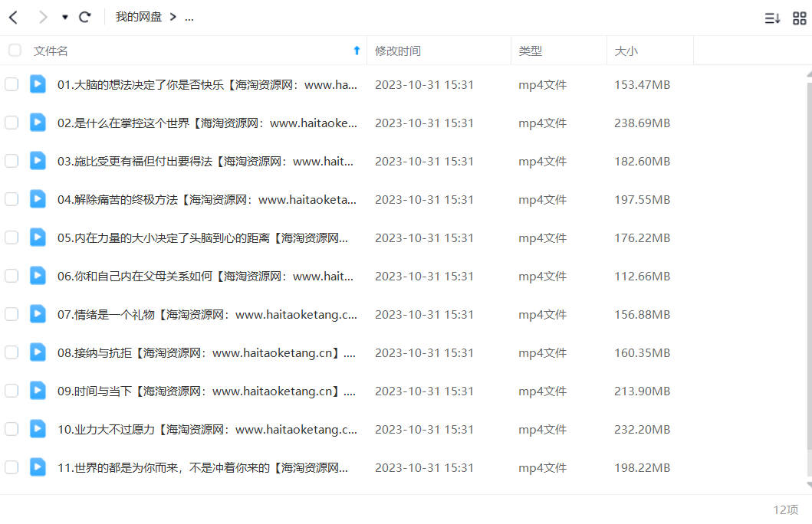Sort by 大小 column
812x524 pixels.
point(626,51)
